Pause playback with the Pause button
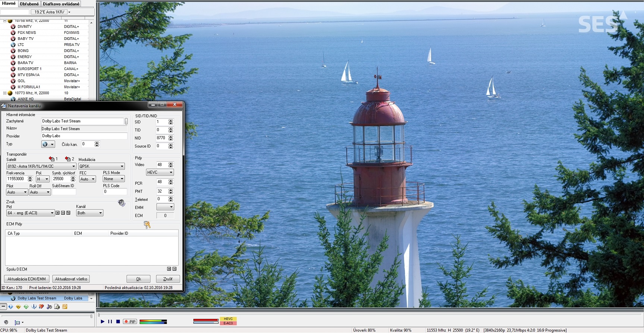644x333 pixels. [110, 321]
